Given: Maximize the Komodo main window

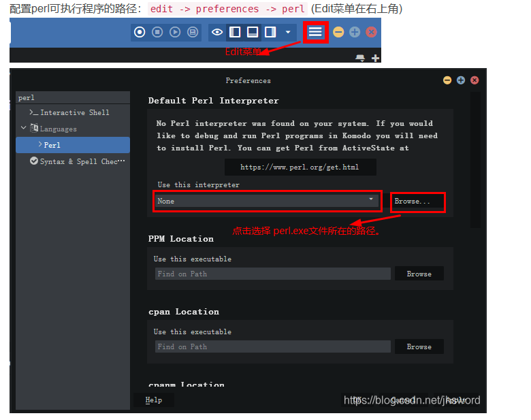Looking at the screenshot, I should coord(355,32).
